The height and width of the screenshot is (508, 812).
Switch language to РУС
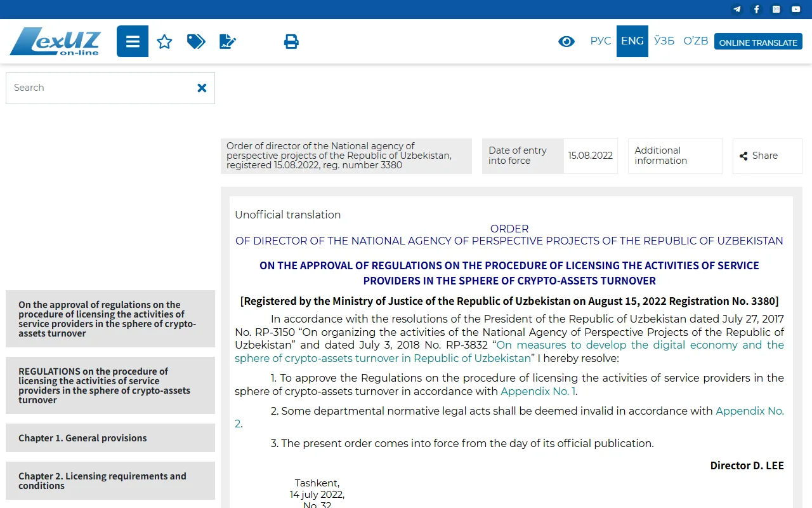click(x=600, y=41)
